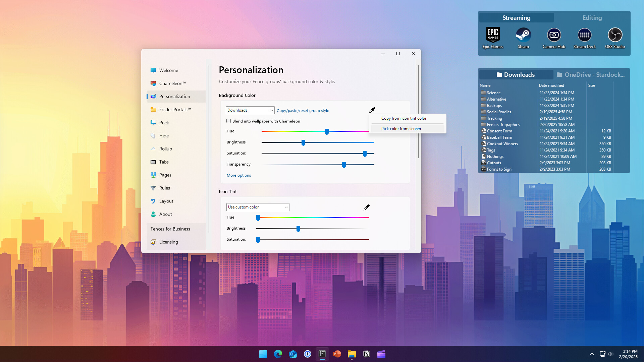644x362 pixels.
Task: Launch Steam from the Streaming fence
Action: coord(523,35)
